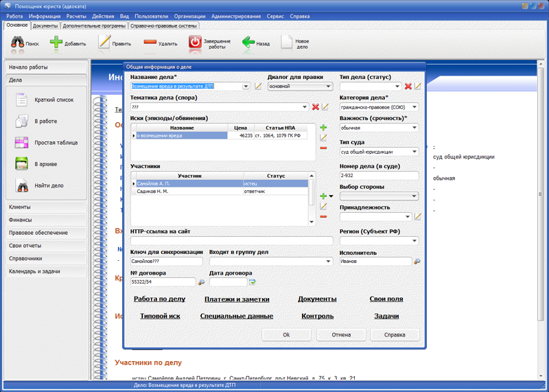Click the calendar icon beside Дата договора

[x=253, y=282]
